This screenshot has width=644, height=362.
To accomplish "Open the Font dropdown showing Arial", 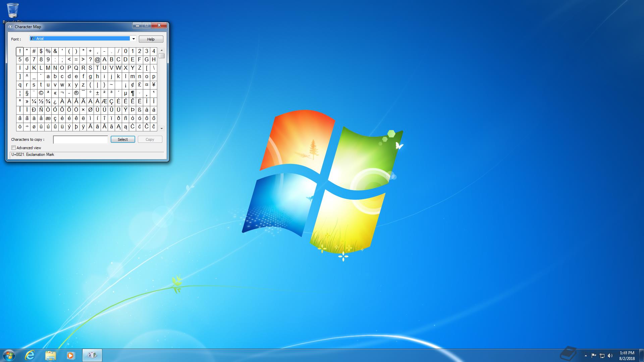I will click(x=83, y=39).
